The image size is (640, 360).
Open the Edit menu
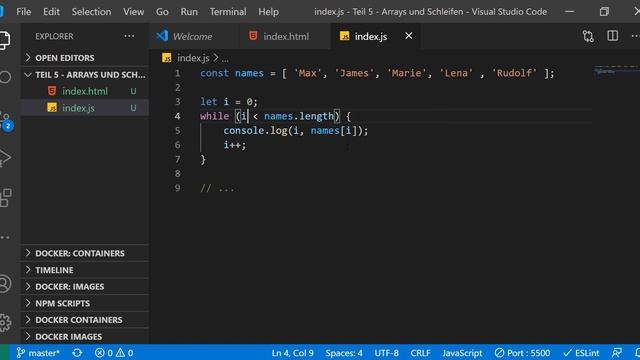click(x=51, y=11)
